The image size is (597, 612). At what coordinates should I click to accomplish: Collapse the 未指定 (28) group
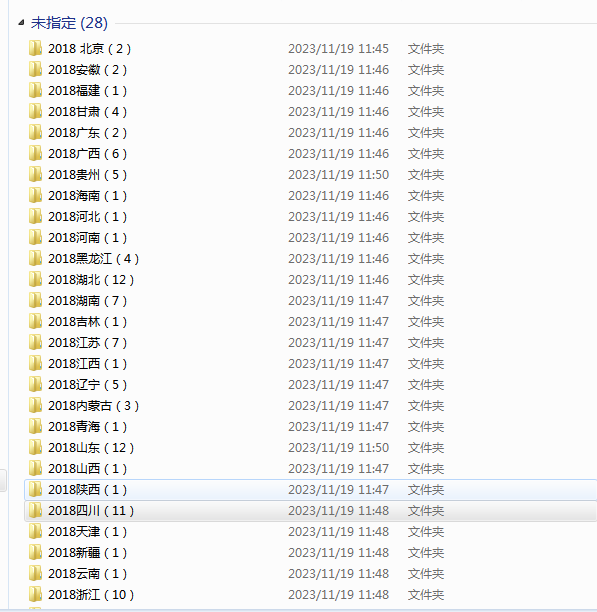pos(21,23)
